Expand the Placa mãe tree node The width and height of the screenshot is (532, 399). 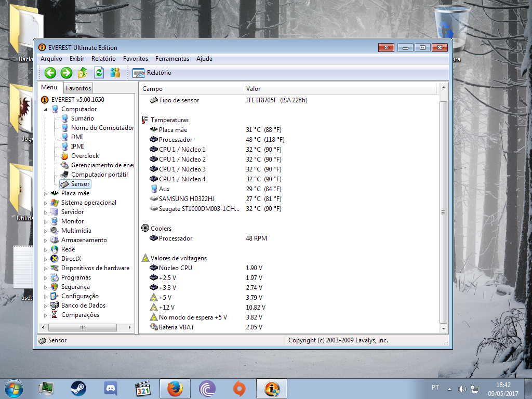(x=46, y=194)
